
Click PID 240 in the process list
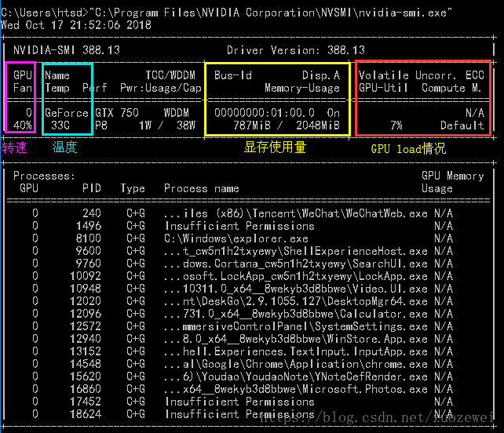point(92,213)
